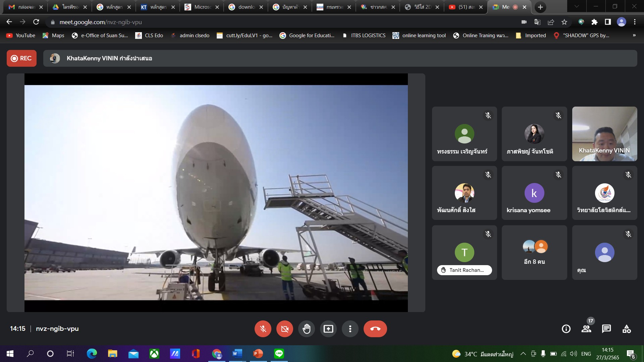Switch to the Gmail inbox tab
Viewport: 644px width, 362px height.
23,7
